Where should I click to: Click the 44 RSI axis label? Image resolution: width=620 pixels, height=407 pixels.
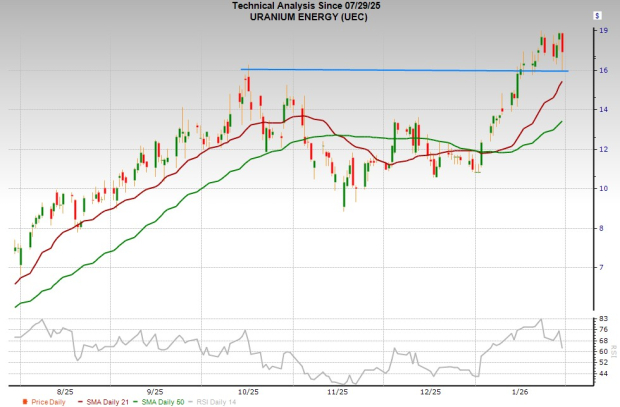pyautogui.click(x=604, y=373)
